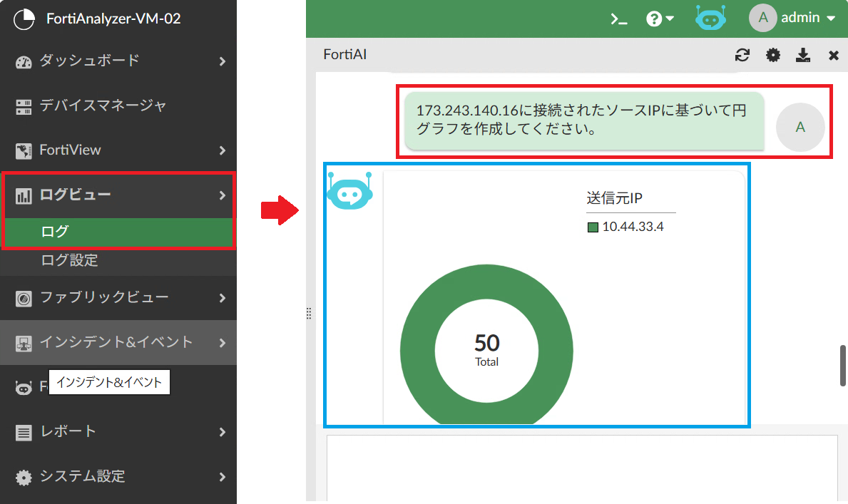
Task: Click the system settings gear icon in sidebar
Action: [24, 477]
